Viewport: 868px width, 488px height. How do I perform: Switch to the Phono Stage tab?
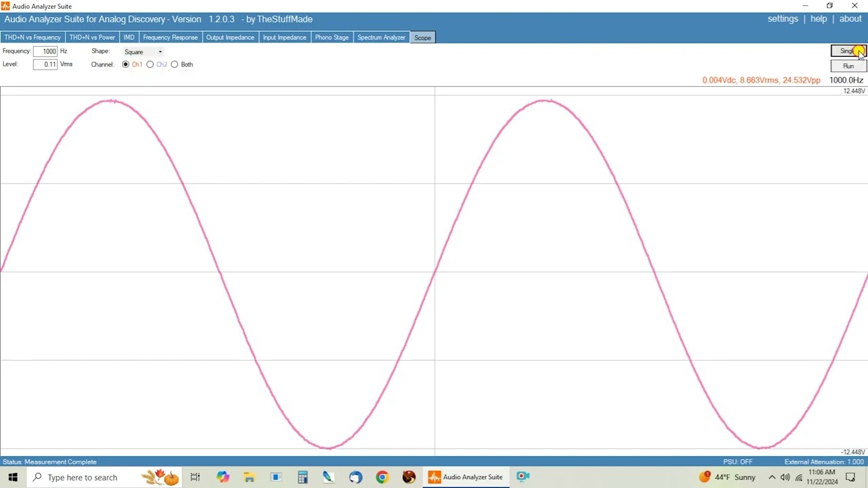(x=332, y=37)
